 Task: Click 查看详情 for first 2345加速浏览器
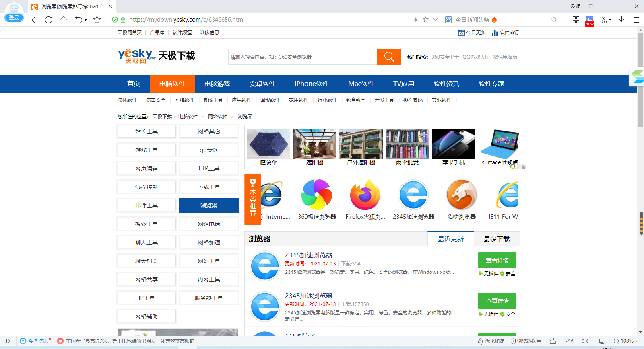tap(497, 260)
